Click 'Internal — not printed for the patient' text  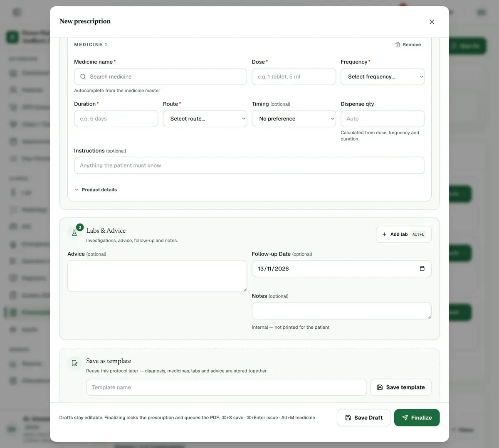290,327
